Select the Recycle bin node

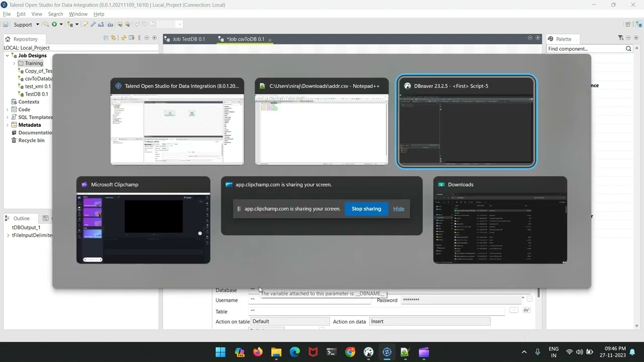coord(28,140)
